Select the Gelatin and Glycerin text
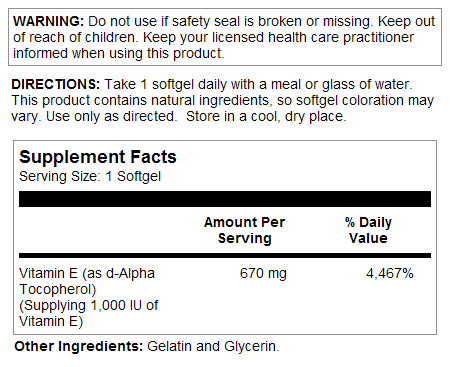Image resolution: width=450 pixels, height=367 pixels. (x=212, y=346)
